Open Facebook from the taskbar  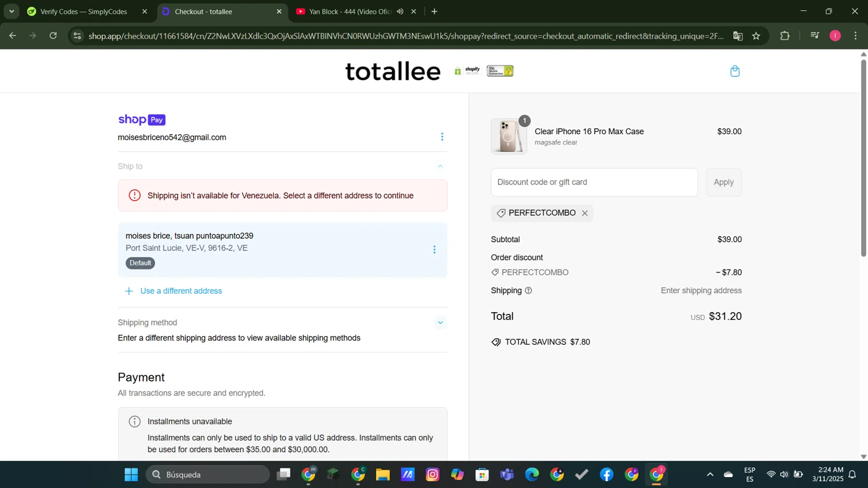pyautogui.click(x=606, y=475)
